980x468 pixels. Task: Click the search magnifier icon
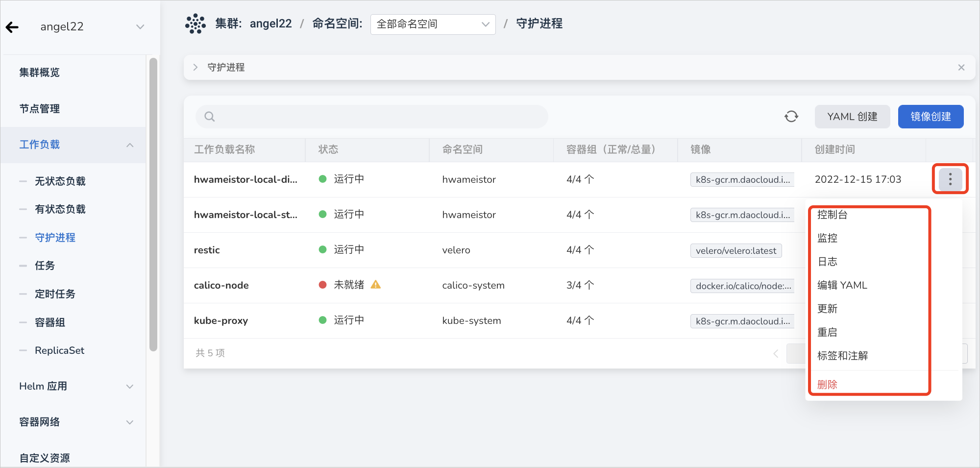point(210,117)
